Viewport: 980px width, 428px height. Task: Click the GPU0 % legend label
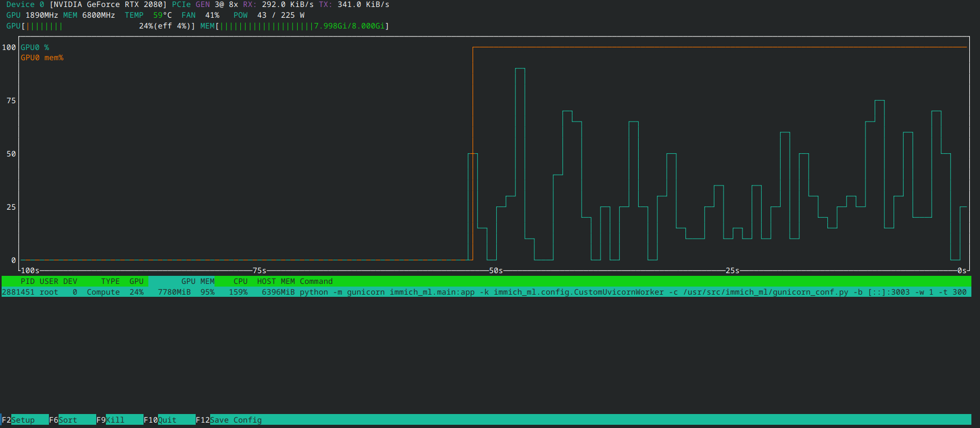coord(35,47)
